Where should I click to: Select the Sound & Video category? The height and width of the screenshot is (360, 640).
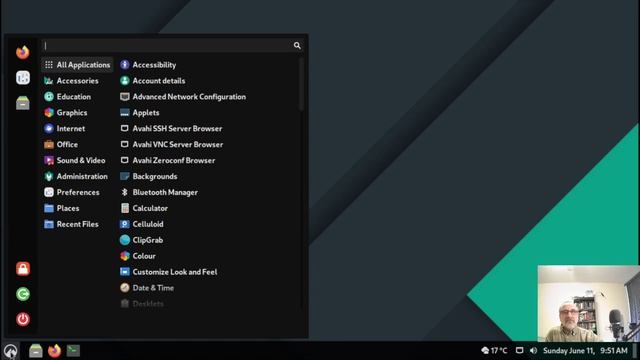[77, 160]
